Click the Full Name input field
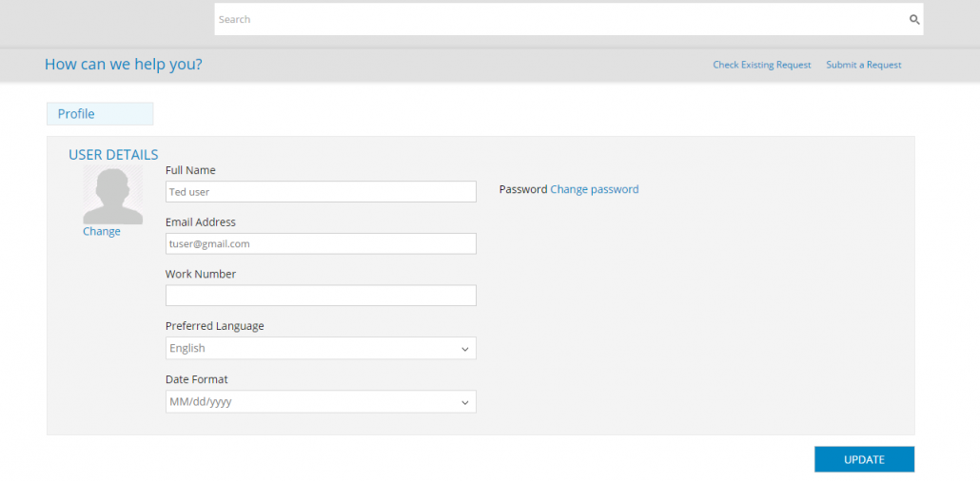Viewport: 980px width, 481px height. click(x=321, y=192)
